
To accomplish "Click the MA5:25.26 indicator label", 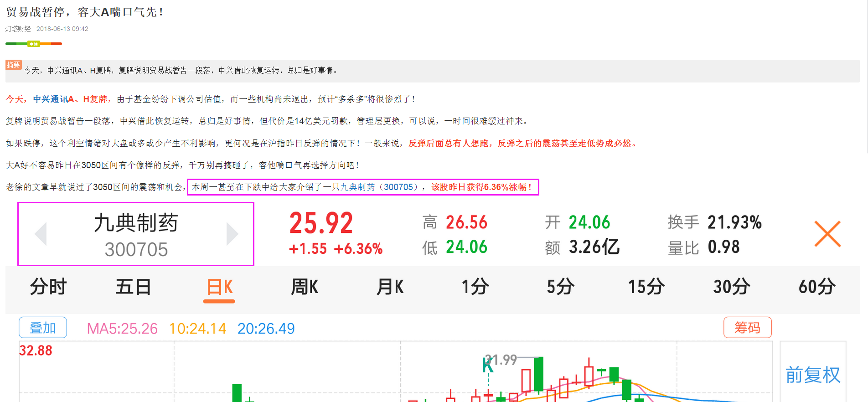I will coord(122,328).
